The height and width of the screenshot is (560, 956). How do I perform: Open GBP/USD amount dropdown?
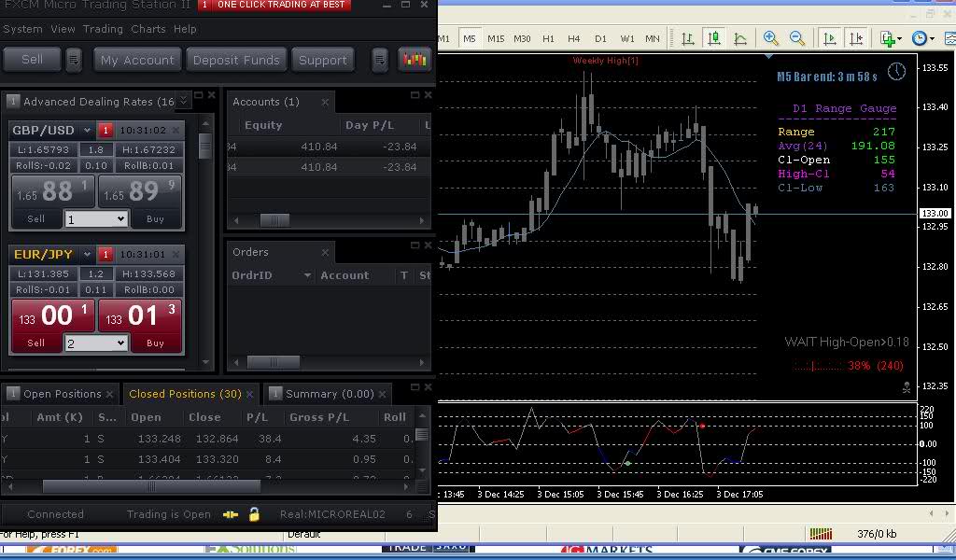[95, 219]
